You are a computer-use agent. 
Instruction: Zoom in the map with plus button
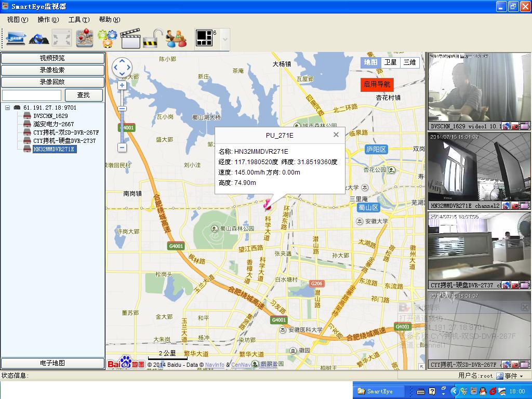coord(122,86)
